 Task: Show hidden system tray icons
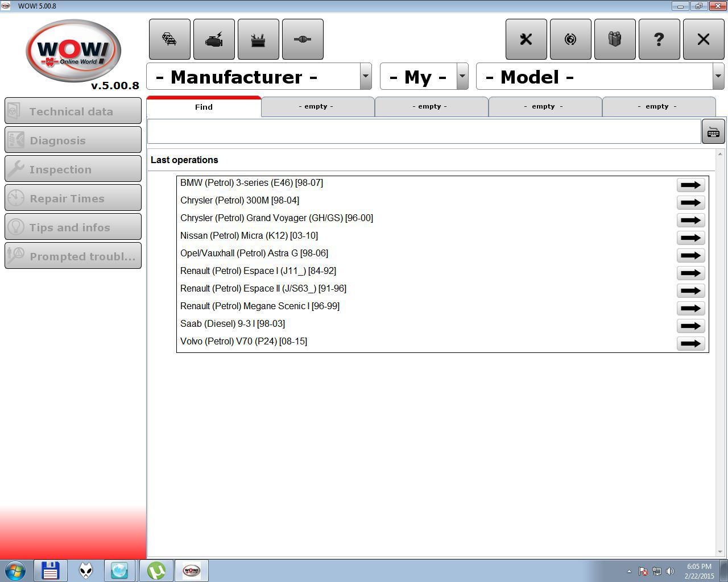point(629,571)
